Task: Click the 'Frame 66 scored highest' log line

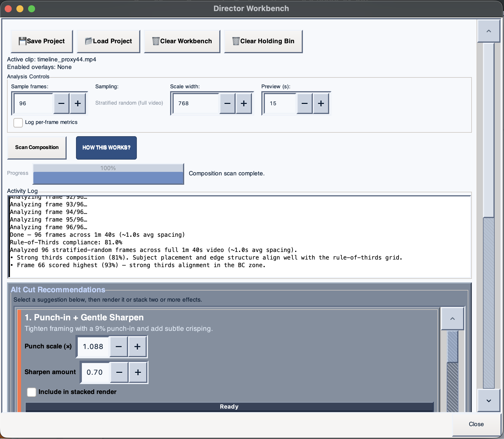Action: click(138, 265)
